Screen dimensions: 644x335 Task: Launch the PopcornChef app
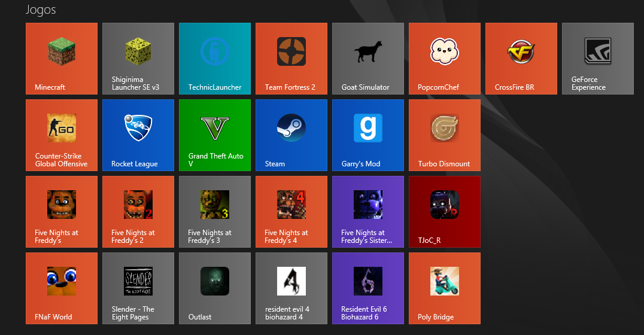tap(444, 59)
